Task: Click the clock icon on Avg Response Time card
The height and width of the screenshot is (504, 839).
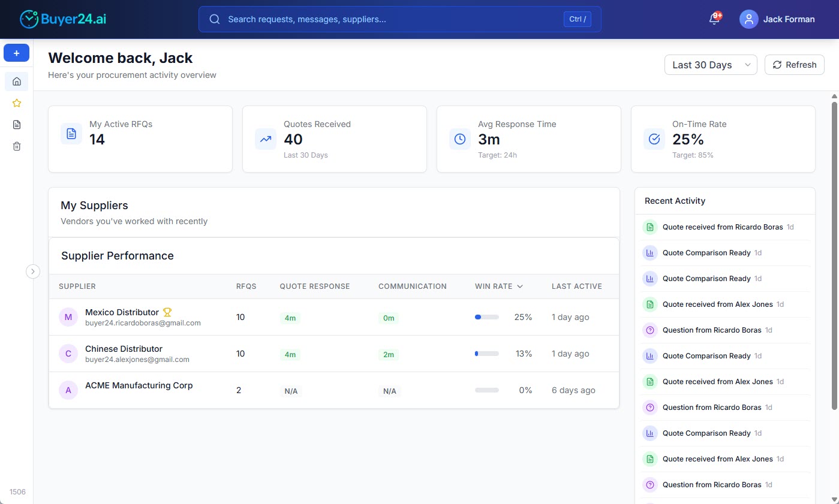Action: click(x=459, y=138)
